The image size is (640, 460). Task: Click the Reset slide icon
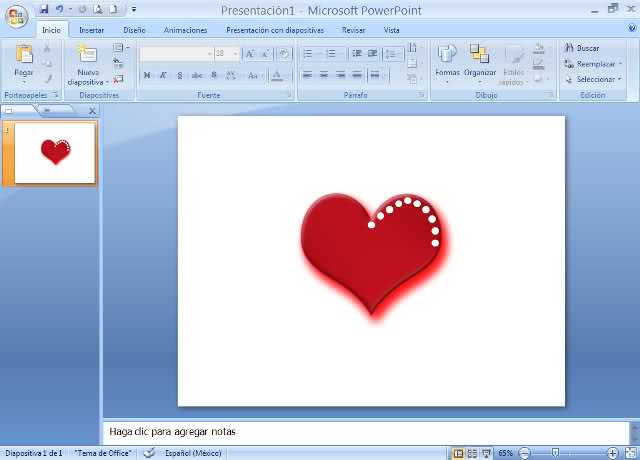tap(118, 63)
